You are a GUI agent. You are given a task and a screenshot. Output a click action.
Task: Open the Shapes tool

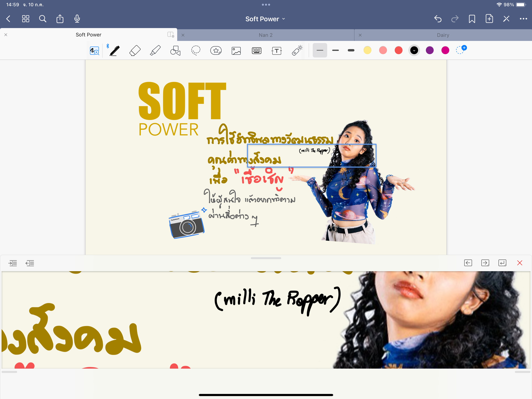pyautogui.click(x=175, y=51)
